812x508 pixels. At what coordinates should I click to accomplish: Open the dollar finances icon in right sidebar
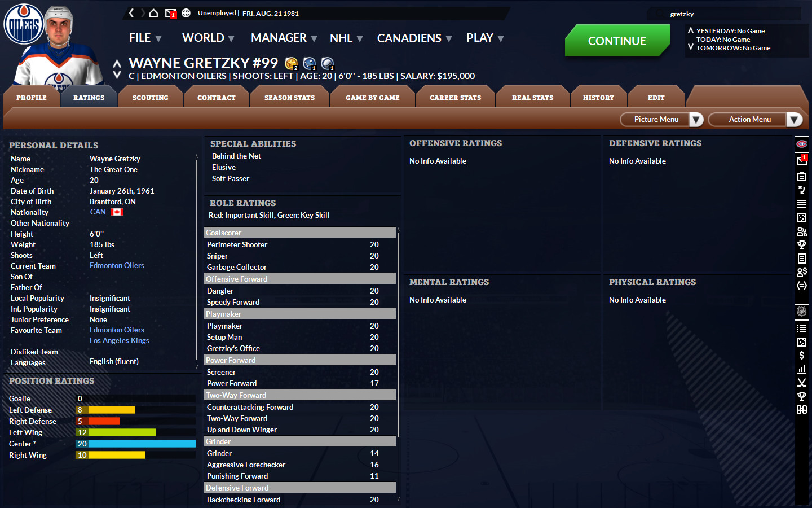(801, 355)
